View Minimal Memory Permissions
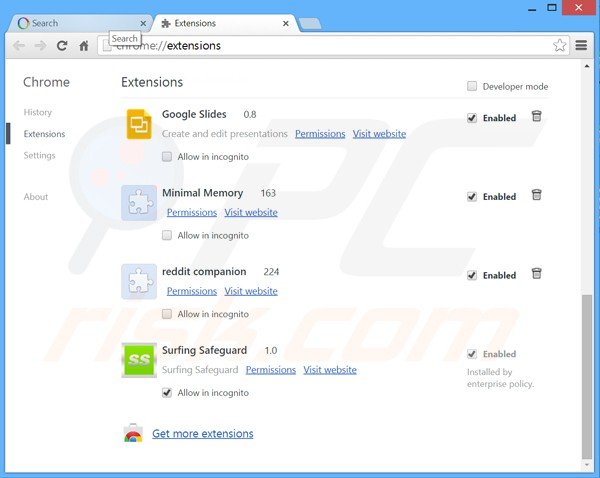Image resolution: width=600 pixels, height=478 pixels. 192,212
